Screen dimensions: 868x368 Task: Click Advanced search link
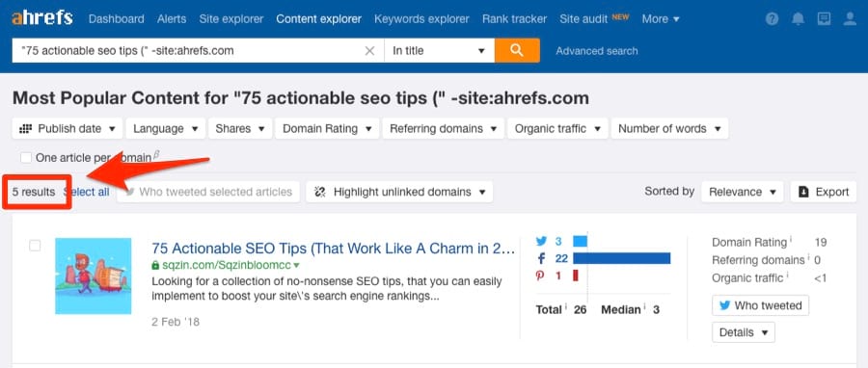[x=597, y=51]
